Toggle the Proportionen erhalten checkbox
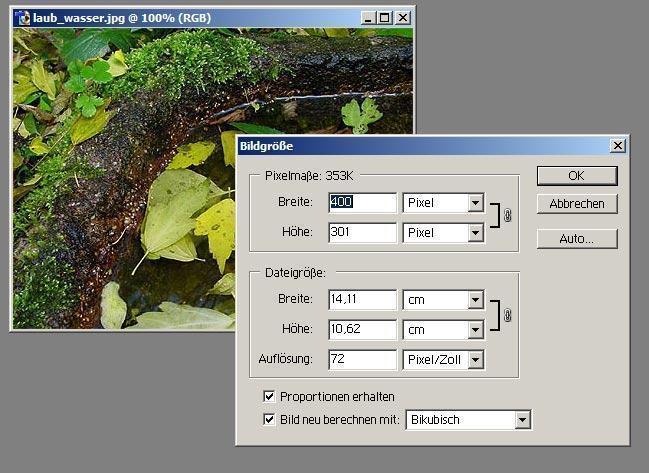Screen dimensions: 649x473 (269, 396)
